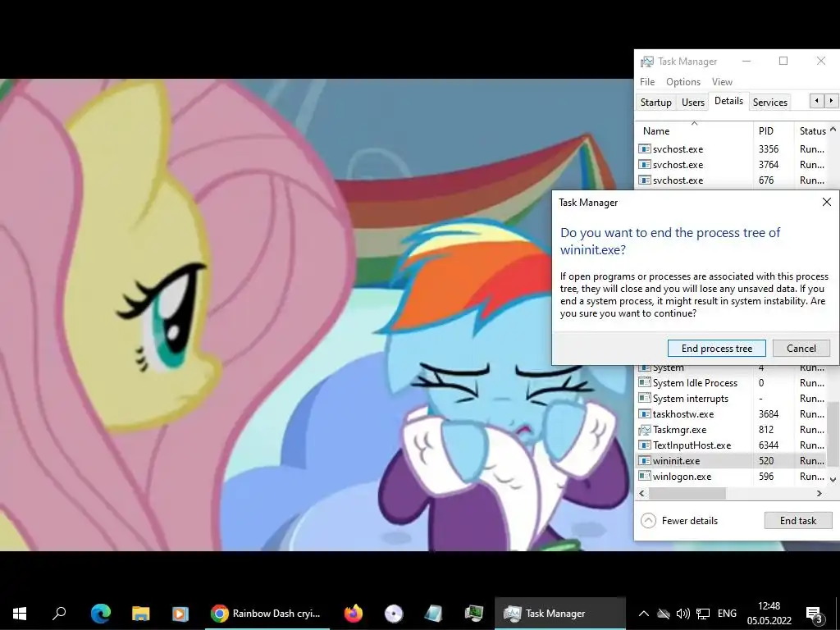Image resolution: width=840 pixels, height=630 pixels.
Task: Open the View menu in Task Manager
Action: tap(722, 81)
